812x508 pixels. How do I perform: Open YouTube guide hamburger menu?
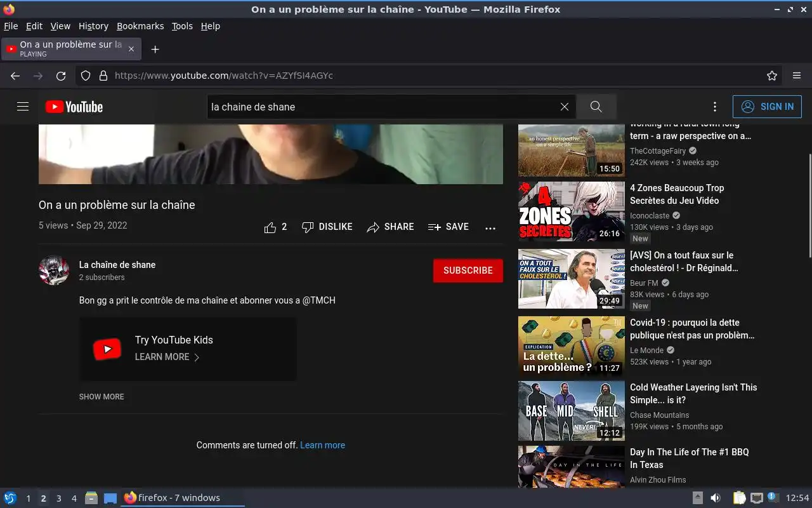tap(23, 107)
